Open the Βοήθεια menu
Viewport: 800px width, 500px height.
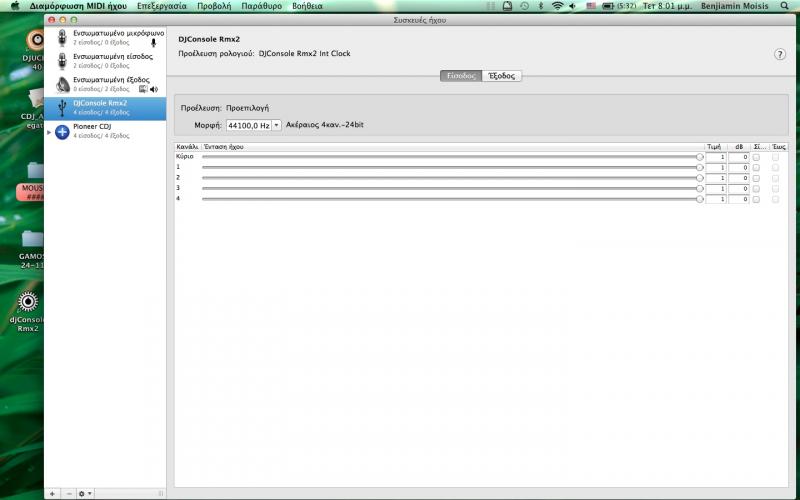[x=307, y=6]
